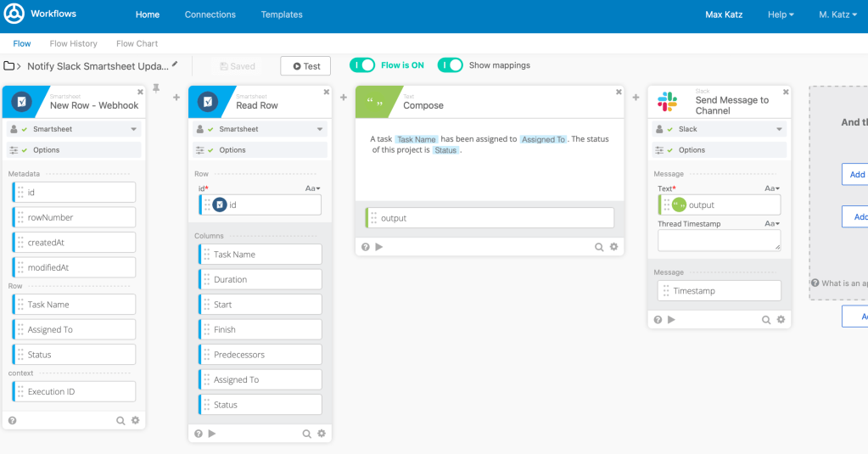868x454 pixels.
Task: Open Slack connection dropdown
Action: tap(779, 130)
